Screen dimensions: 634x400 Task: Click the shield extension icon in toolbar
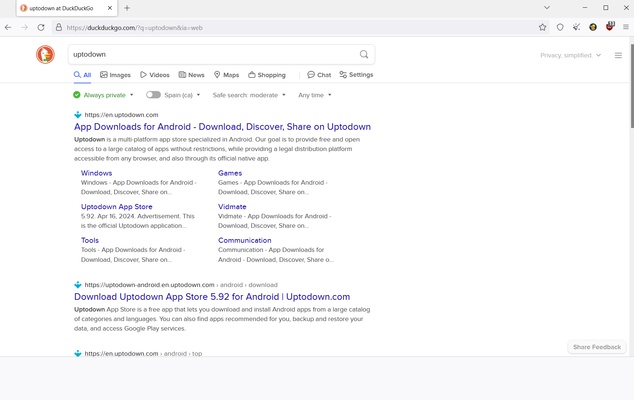tap(560, 28)
